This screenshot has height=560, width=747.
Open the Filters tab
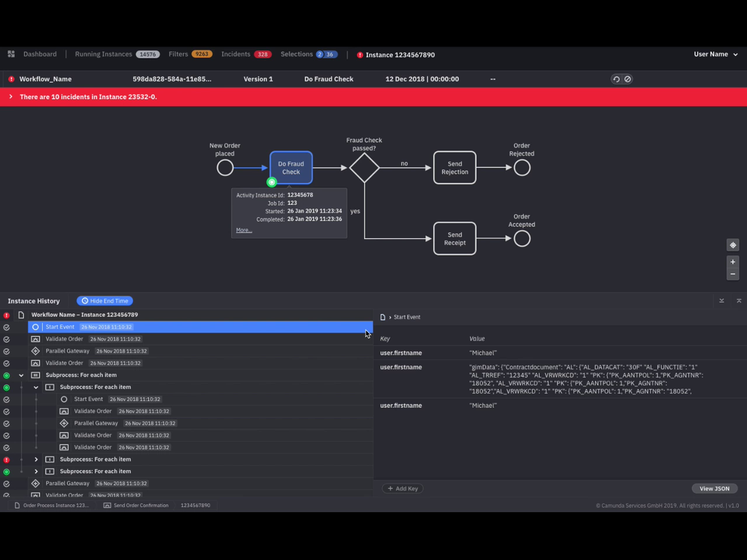[x=179, y=54]
